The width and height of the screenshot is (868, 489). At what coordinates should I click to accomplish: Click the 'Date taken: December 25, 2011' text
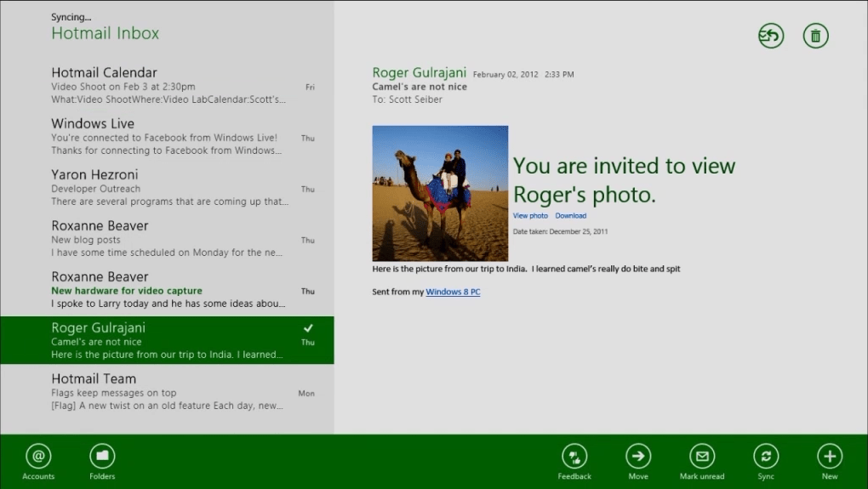tap(560, 232)
